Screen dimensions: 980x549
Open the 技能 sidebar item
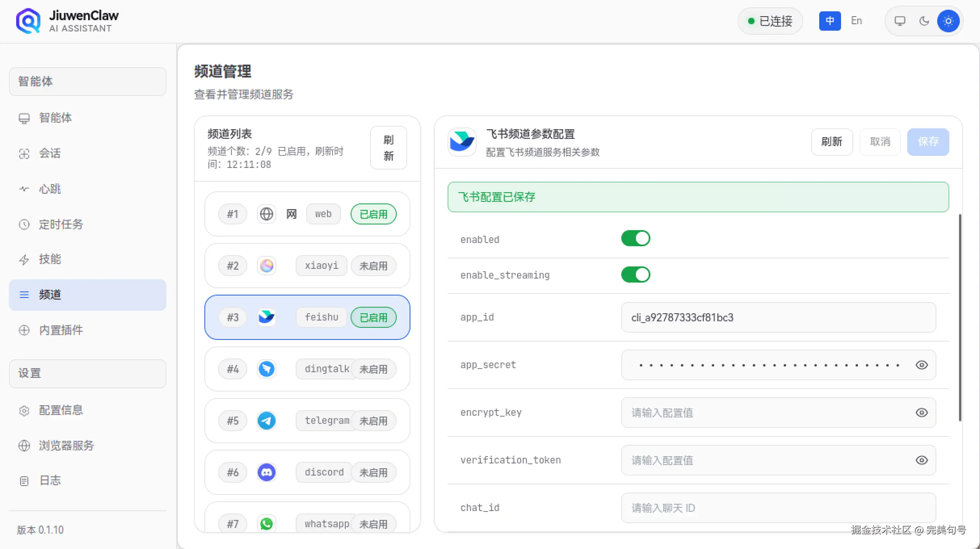tap(87, 259)
